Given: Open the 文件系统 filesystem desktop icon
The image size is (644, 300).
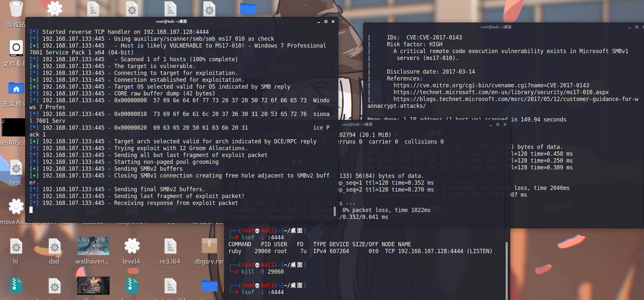Looking at the screenshot, I should (x=16, y=48).
